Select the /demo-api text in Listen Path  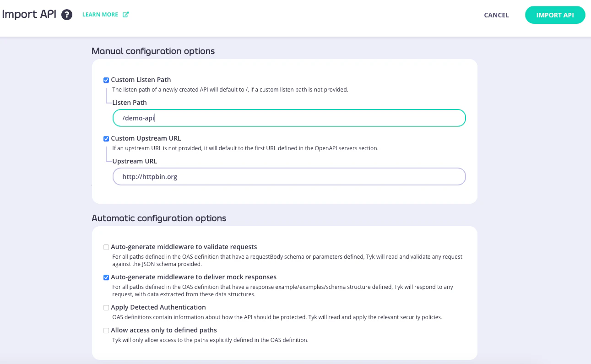pyautogui.click(x=139, y=118)
